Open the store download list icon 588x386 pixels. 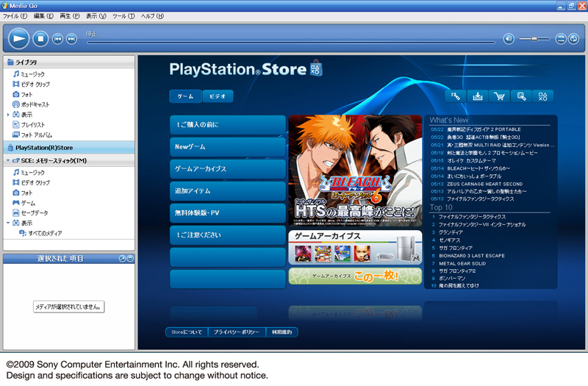coord(477,96)
